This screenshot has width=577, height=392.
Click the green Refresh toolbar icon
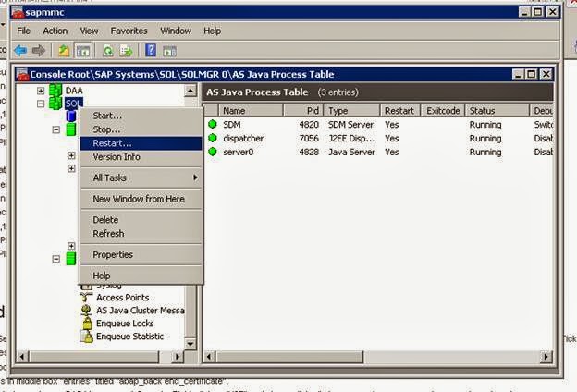tap(108, 51)
